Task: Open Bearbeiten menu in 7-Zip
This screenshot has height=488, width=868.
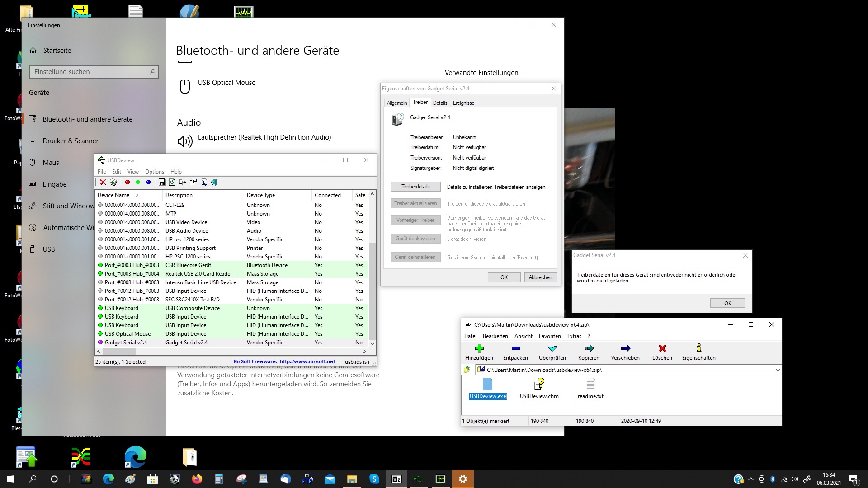Action: (x=495, y=336)
